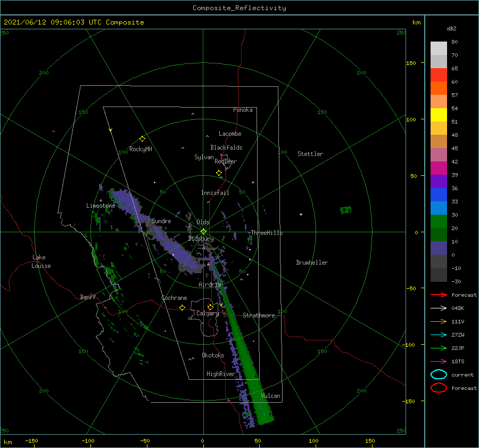479x448 pixels.
Task: Click the orange 111V arrow icon
Action: tap(439, 321)
